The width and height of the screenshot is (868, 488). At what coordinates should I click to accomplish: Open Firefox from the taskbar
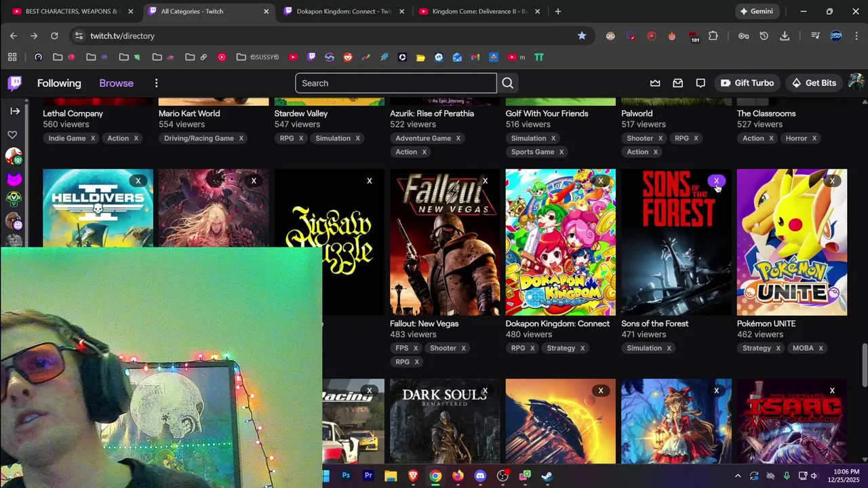[x=458, y=476]
